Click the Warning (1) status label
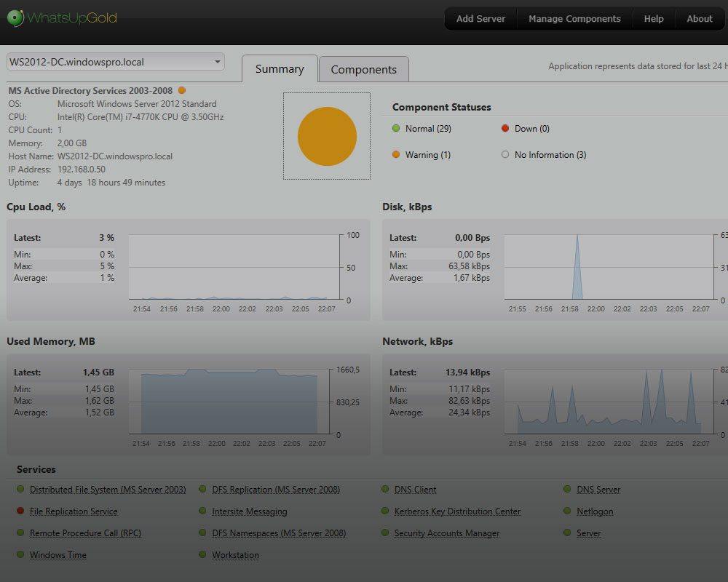728x582 pixels. [x=427, y=154]
